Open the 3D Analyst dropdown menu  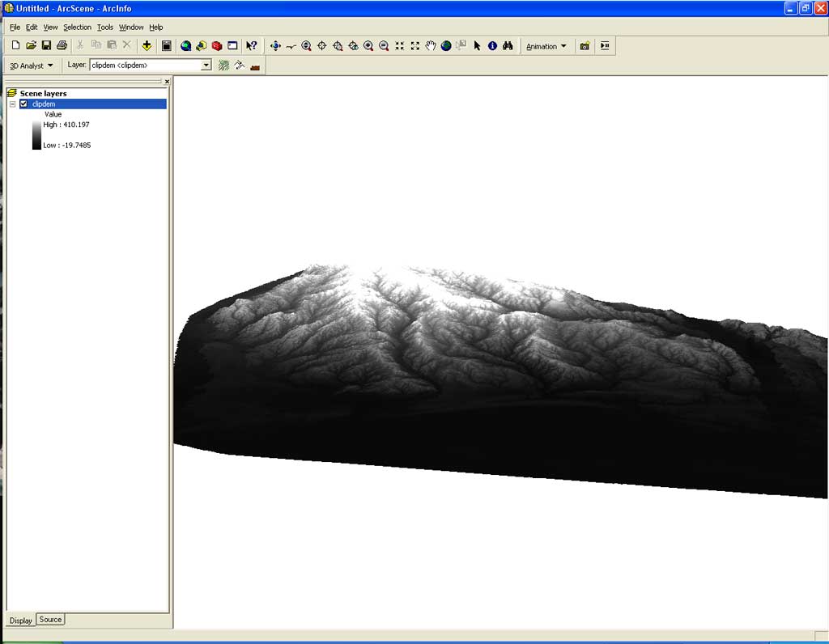[31, 66]
